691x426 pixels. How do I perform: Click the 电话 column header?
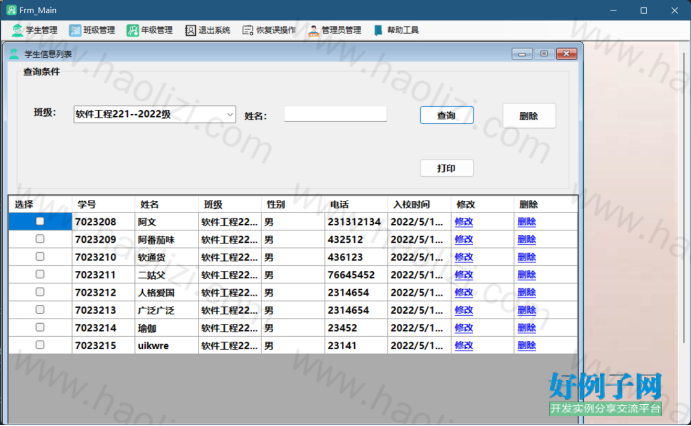pyautogui.click(x=356, y=204)
